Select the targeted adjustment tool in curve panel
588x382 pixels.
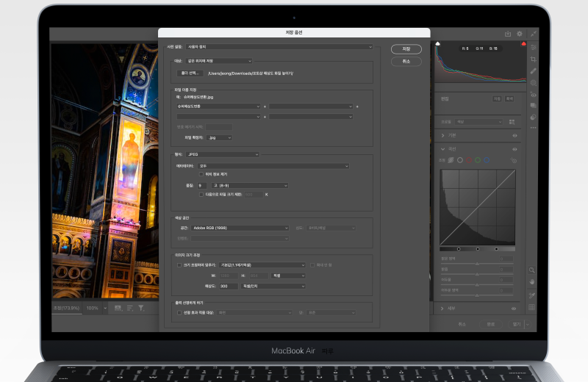click(x=513, y=160)
